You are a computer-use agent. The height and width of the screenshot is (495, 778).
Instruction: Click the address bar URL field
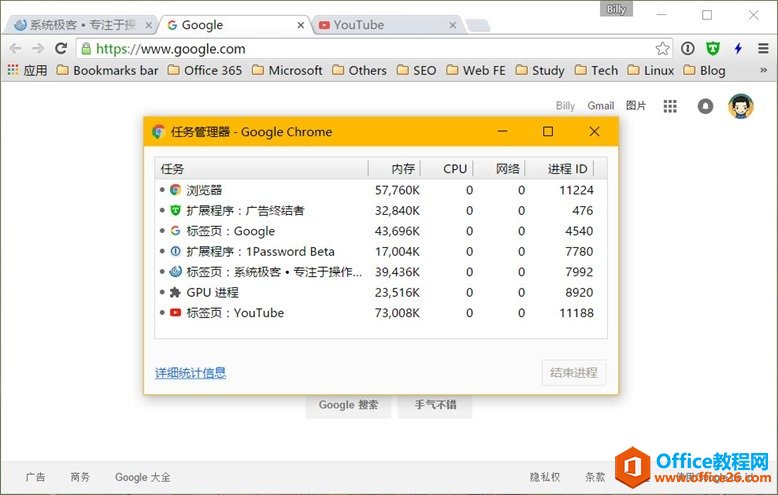point(372,49)
